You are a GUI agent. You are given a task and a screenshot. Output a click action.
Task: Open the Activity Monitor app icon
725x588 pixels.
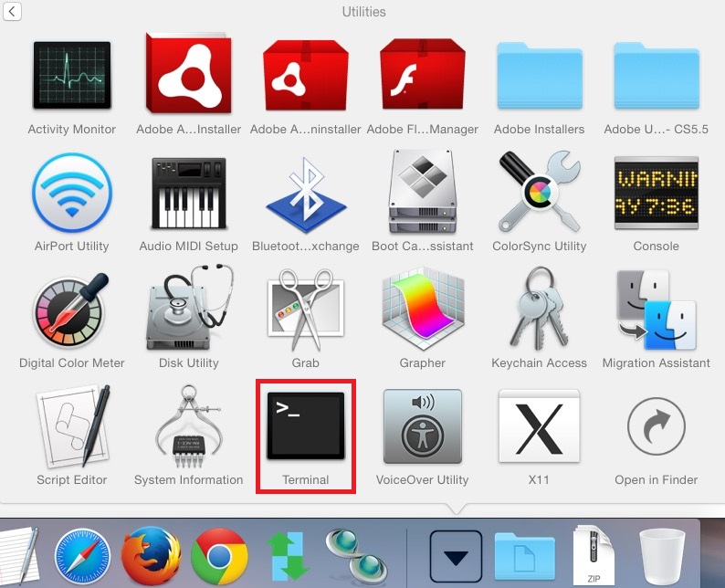[x=71, y=76]
